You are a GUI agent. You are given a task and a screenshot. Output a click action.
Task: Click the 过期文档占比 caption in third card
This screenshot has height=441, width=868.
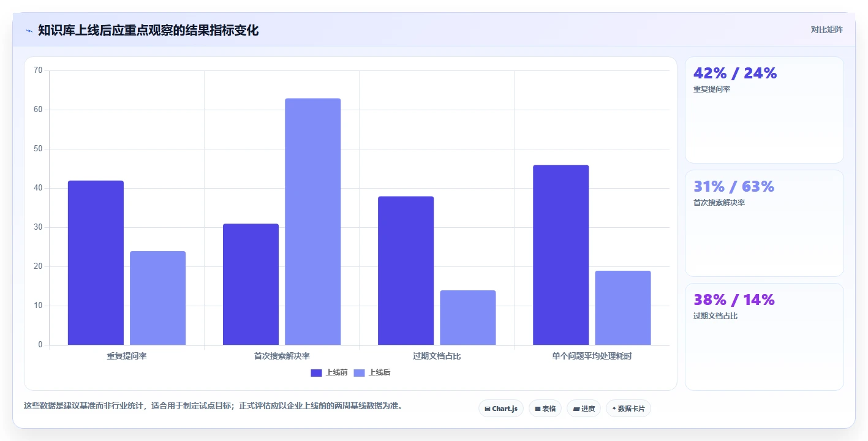point(715,316)
